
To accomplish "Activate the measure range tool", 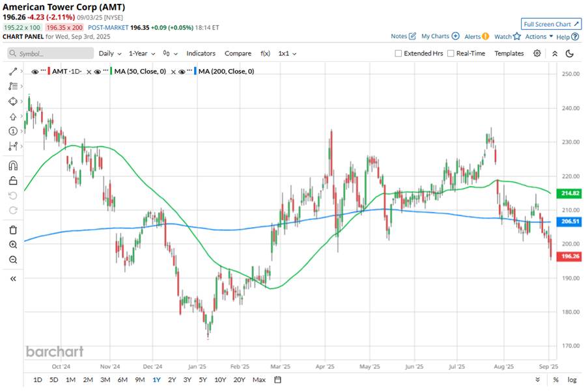I will click(x=13, y=146).
